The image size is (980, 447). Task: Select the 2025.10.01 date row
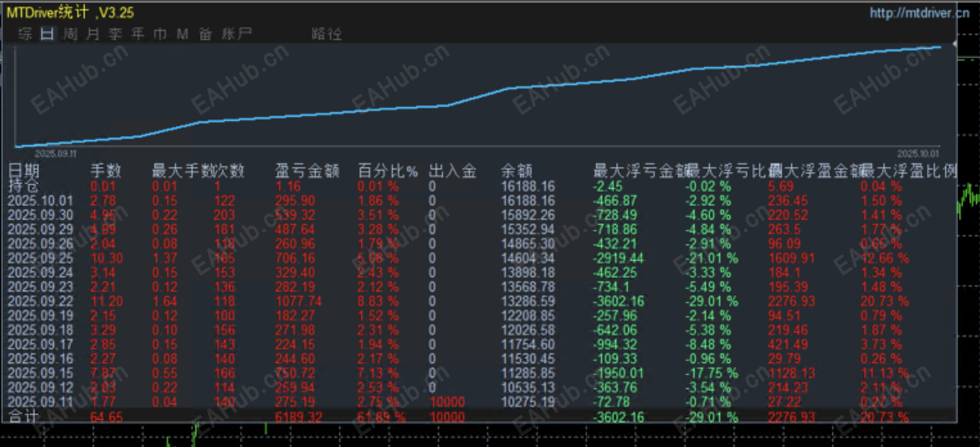[40, 201]
